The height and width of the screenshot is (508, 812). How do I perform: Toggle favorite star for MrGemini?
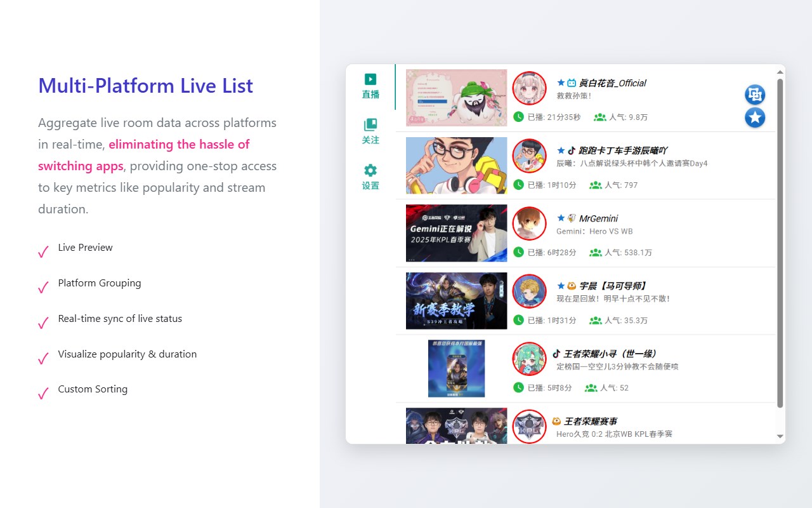[561, 218]
